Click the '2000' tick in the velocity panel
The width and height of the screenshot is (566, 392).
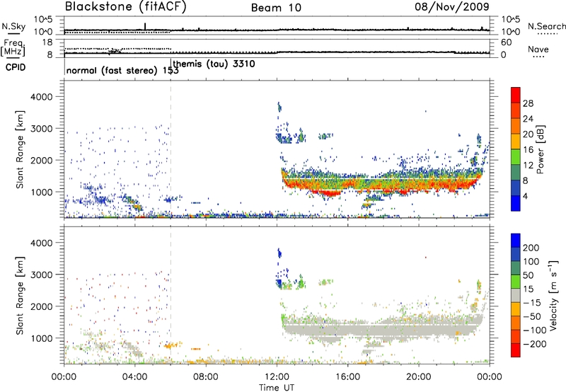[42, 306]
